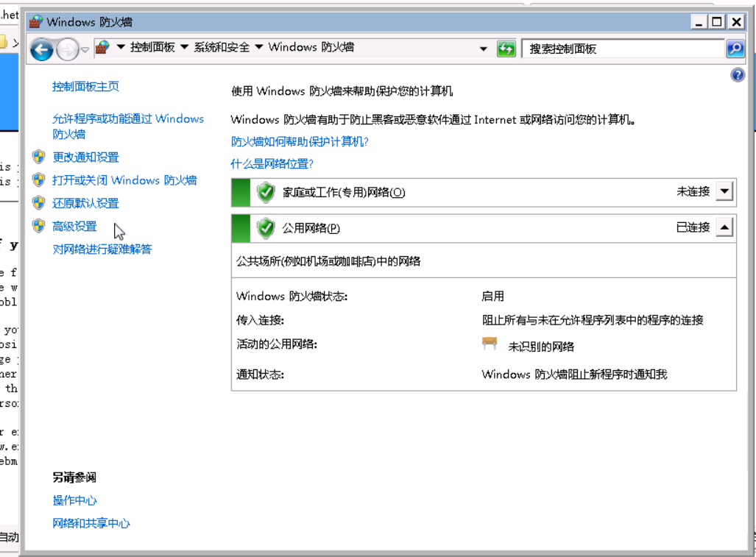
Task: Open recent pages dropdown next to Forward arrow
Action: point(85,49)
